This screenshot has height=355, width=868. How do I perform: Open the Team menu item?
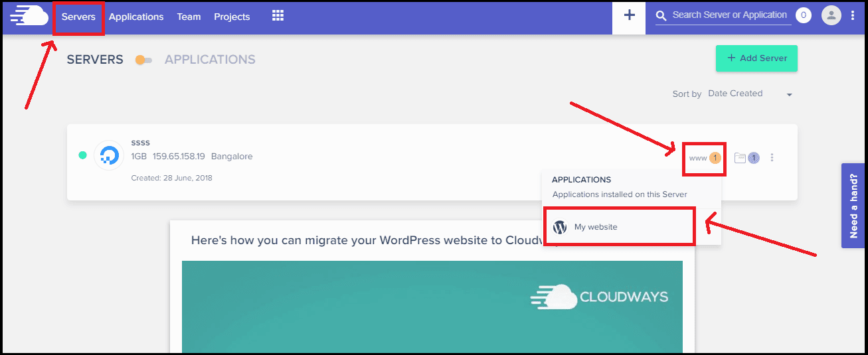click(x=189, y=17)
